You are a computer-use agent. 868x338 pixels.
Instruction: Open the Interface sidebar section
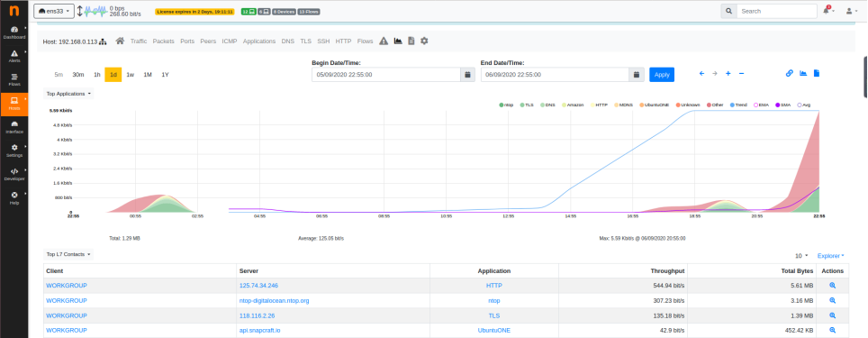(x=14, y=127)
